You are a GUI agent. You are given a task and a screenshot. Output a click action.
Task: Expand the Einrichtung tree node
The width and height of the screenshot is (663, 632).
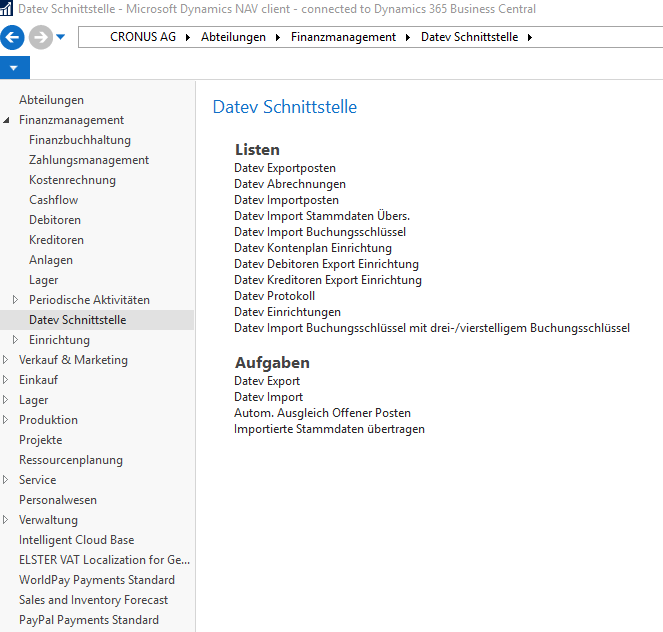pyautogui.click(x=14, y=340)
